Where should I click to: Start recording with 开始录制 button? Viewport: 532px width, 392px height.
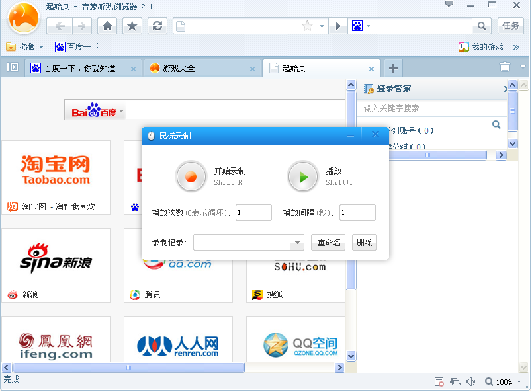191,176
